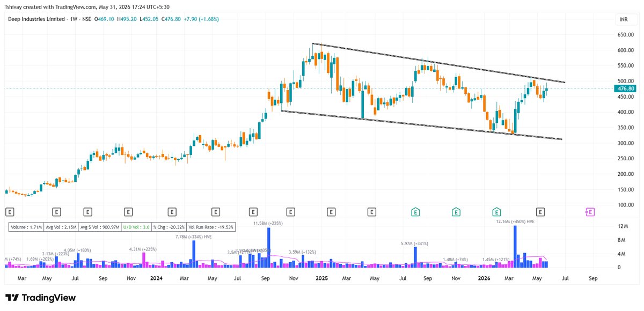Select the lower descending channel trendline

click(422, 125)
